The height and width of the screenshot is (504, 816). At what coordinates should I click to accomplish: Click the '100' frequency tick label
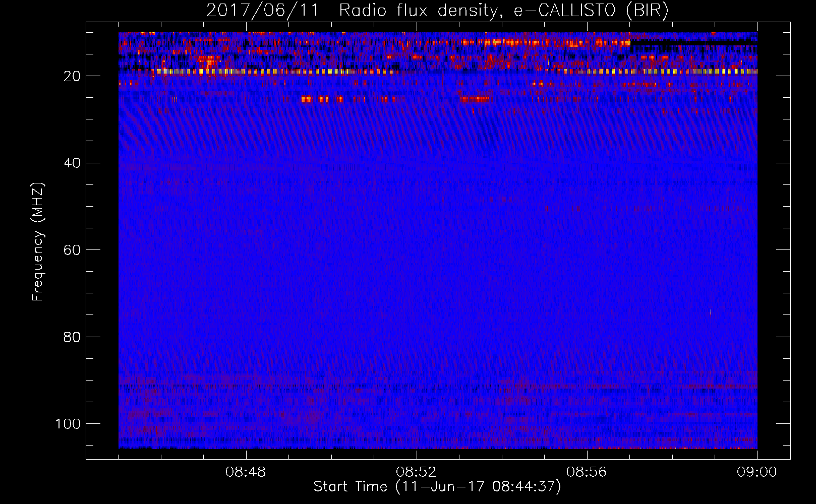68,424
